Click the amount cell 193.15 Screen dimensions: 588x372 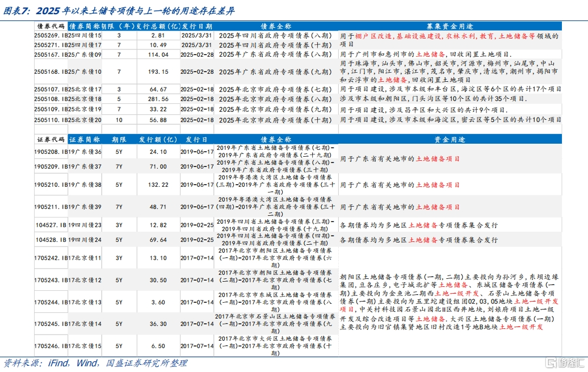158,72
